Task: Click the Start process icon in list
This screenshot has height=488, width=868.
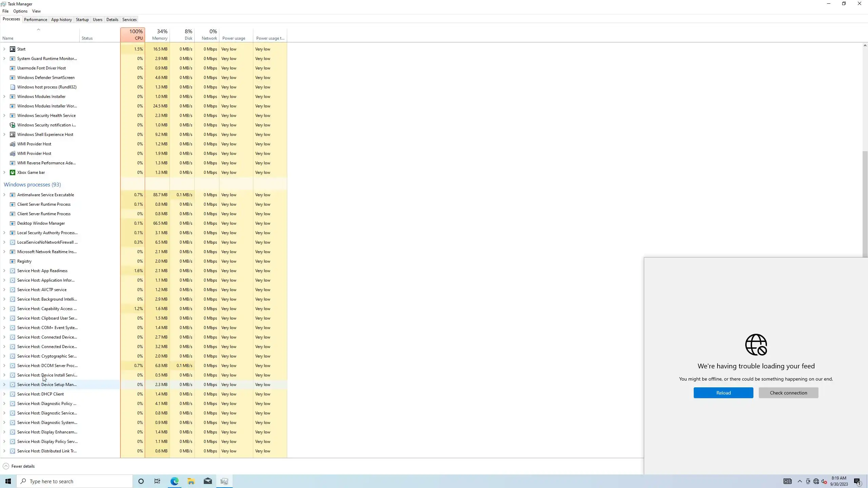Action: click(13, 49)
